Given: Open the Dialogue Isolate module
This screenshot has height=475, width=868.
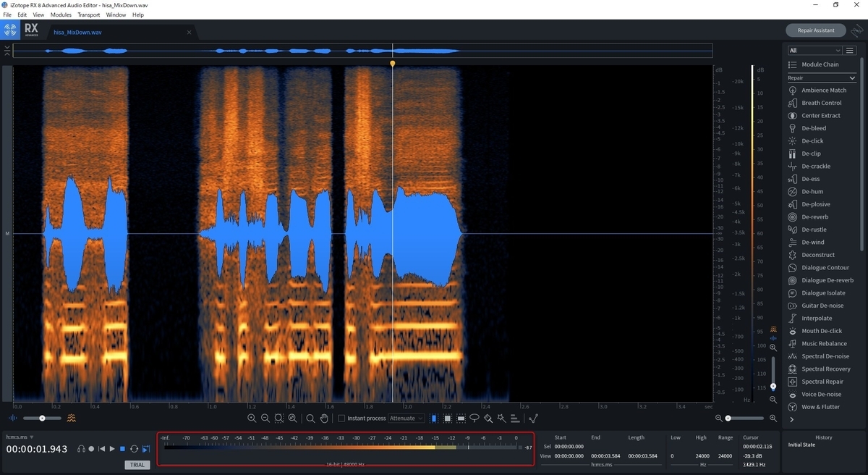Looking at the screenshot, I should [x=822, y=293].
